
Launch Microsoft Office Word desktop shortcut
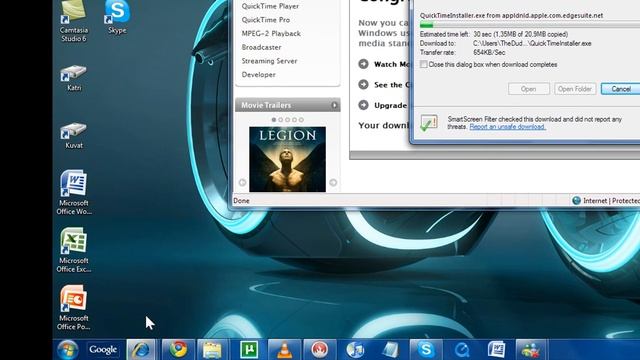click(x=74, y=192)
